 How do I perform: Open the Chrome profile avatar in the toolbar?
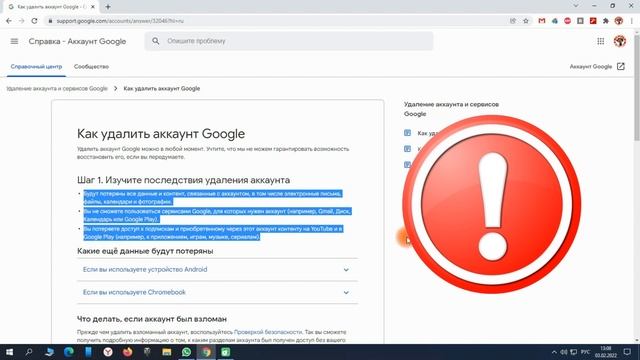tap(619, 21)
